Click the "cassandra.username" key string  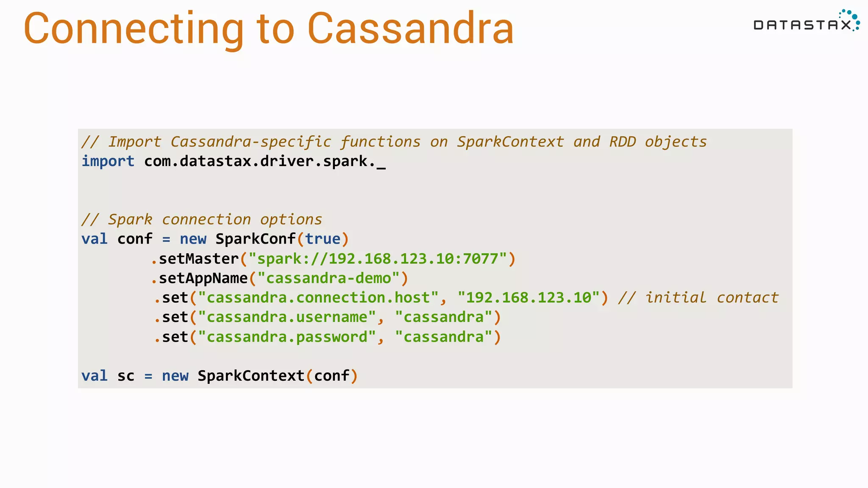point(287,317)
